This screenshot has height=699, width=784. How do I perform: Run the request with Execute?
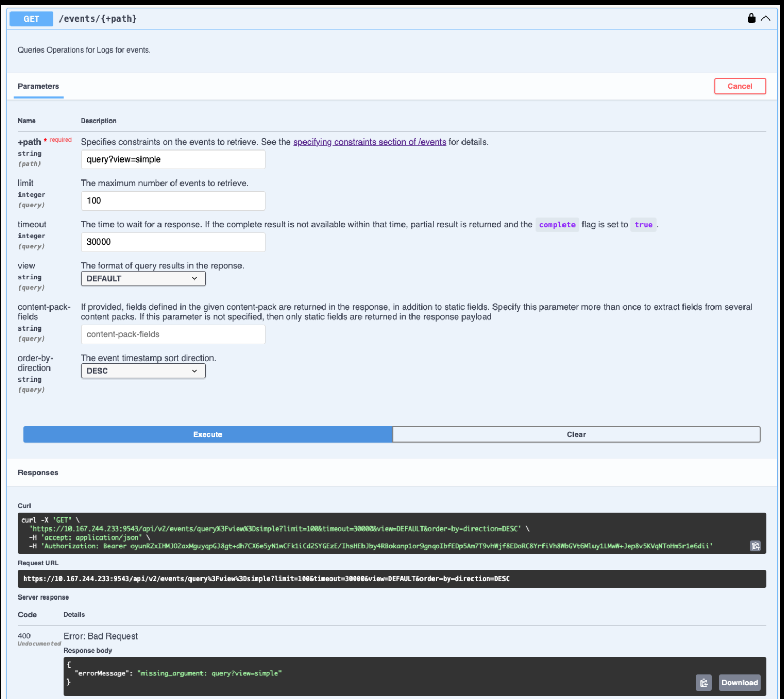208,434
